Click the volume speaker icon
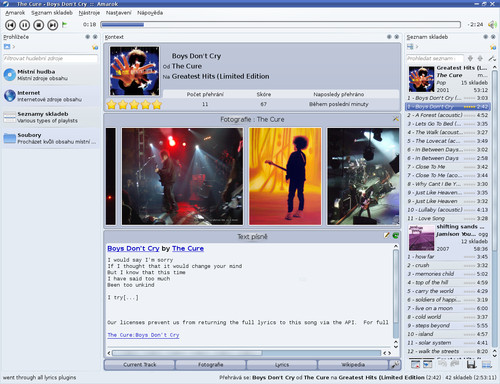This screenshot has height=384, width=500. pyautogui.click(x=492, y=25)
